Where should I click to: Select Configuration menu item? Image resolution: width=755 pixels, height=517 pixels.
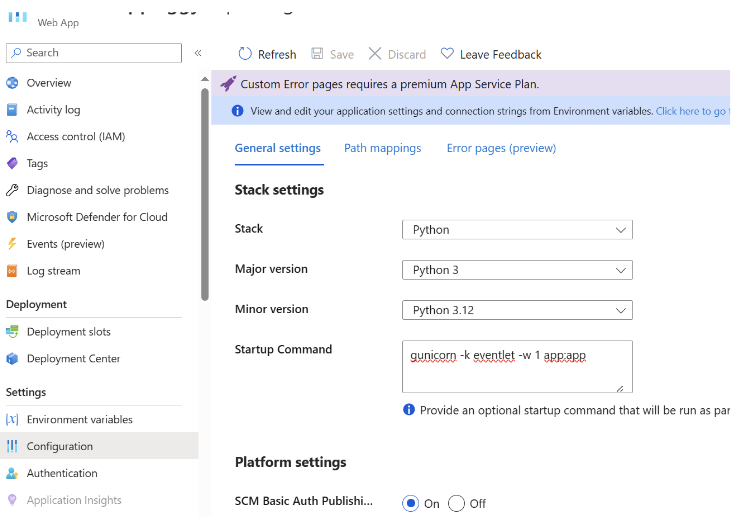[x=99, y=446]
